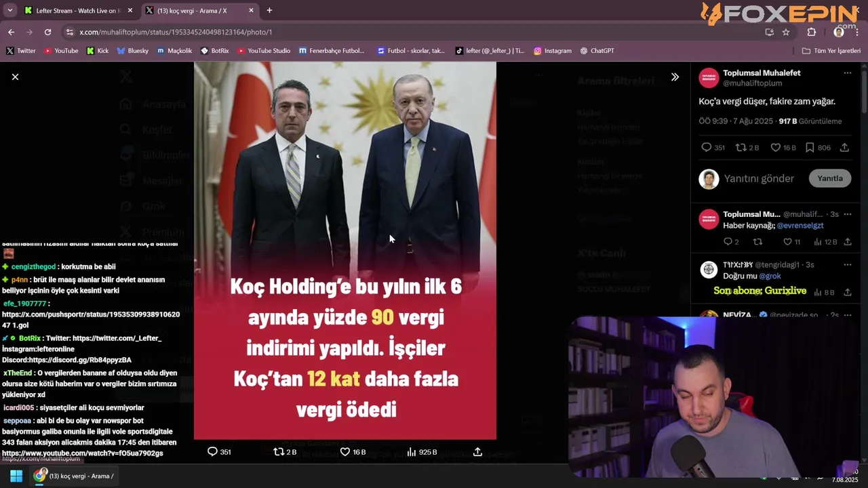The width and height of the screenshot is (868, 488).
Task: Open the @evrenselgzt mention link
Action: tap(800, 225)
